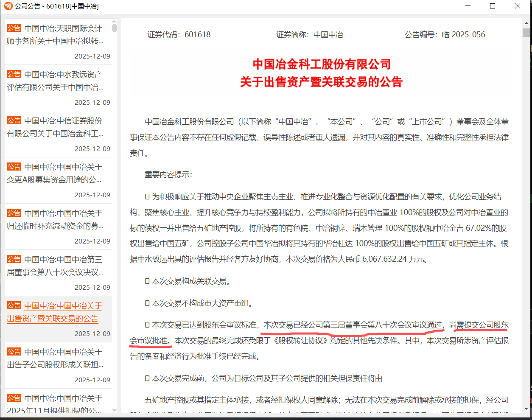532x420 pixels.
Task: Select 出售资产暨关联交易的公告 highlighted entry
Action: tap(59, 319)
